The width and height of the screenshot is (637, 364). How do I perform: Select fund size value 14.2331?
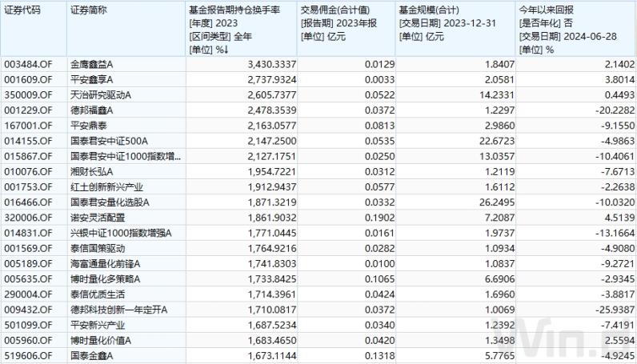click(496, 95)
